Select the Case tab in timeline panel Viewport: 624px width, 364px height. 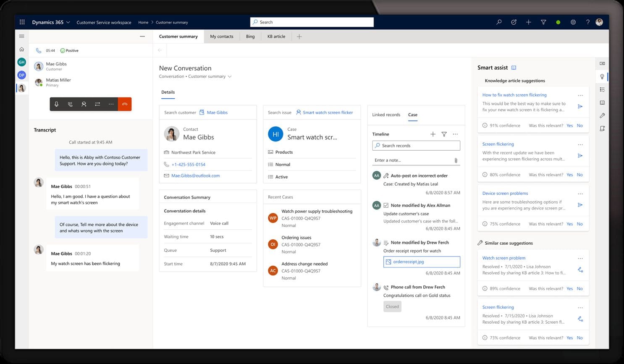(413, 115)
